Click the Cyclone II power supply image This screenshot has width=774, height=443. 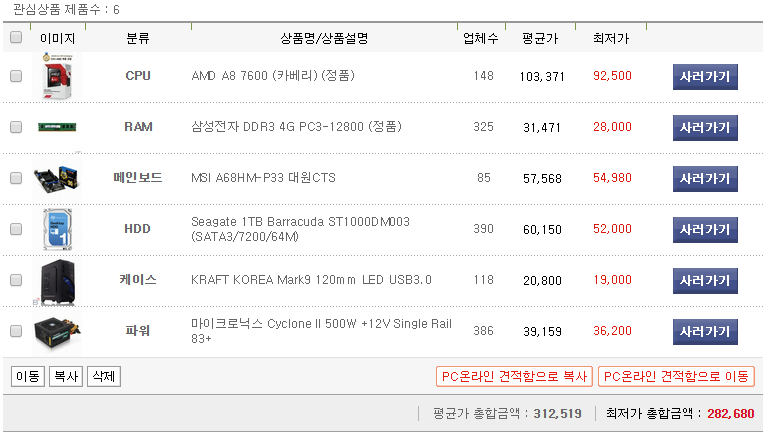tap(58, 331)
